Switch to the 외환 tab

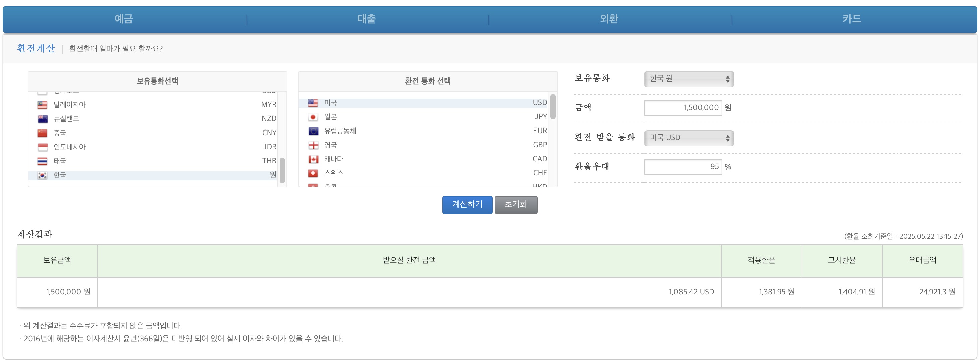pyautogui.click(x=609, y=19)
